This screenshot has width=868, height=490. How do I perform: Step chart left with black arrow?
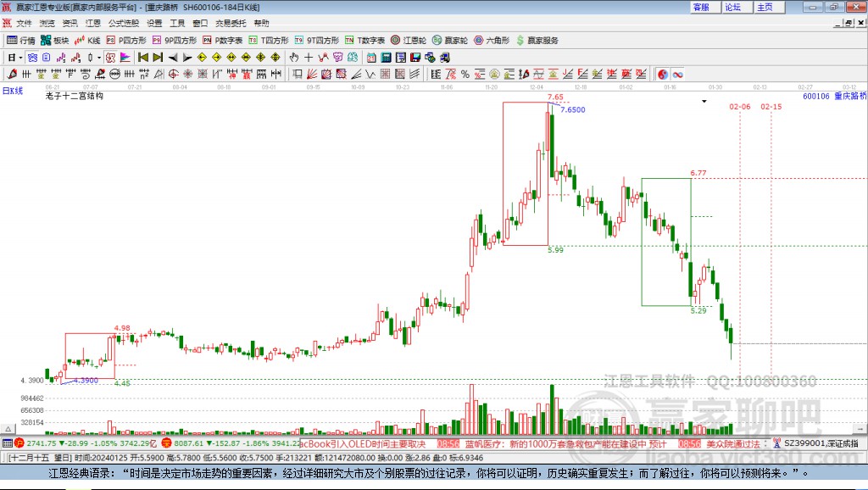173,58
